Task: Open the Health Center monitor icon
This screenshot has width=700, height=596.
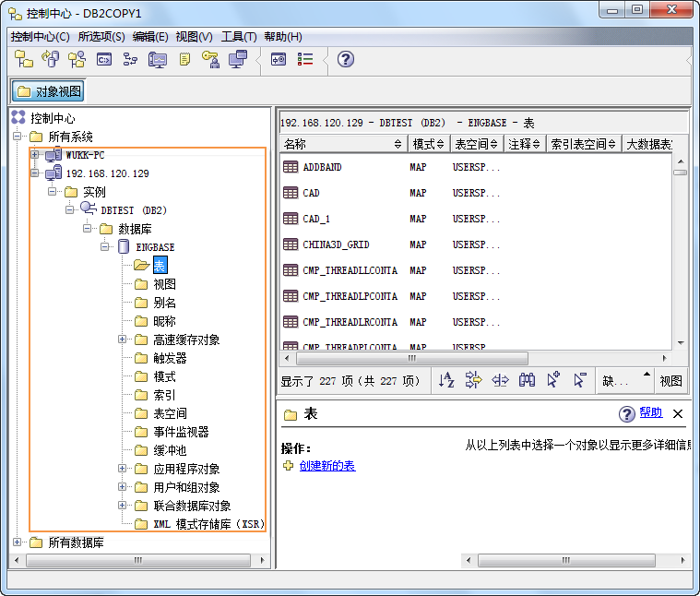Action: [158, 60]
